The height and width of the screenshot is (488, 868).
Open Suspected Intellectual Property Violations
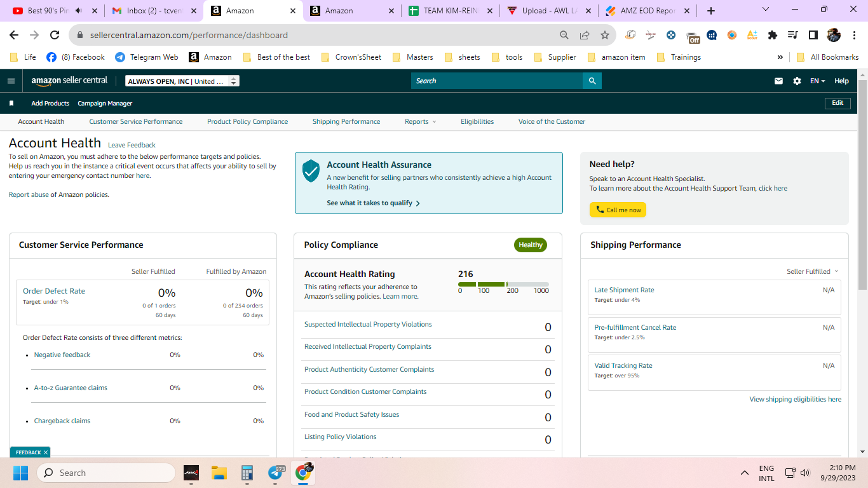(368, 324)
